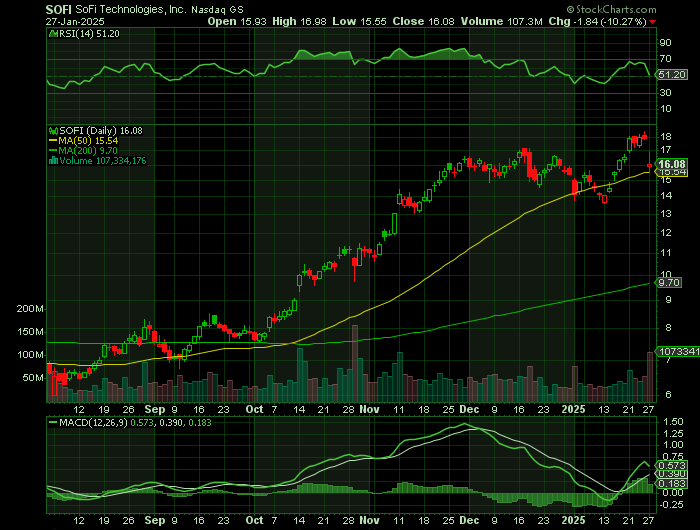Click the 6 label on price axis
The height and width of the screenshot is (530, 700).
[668, 395]
